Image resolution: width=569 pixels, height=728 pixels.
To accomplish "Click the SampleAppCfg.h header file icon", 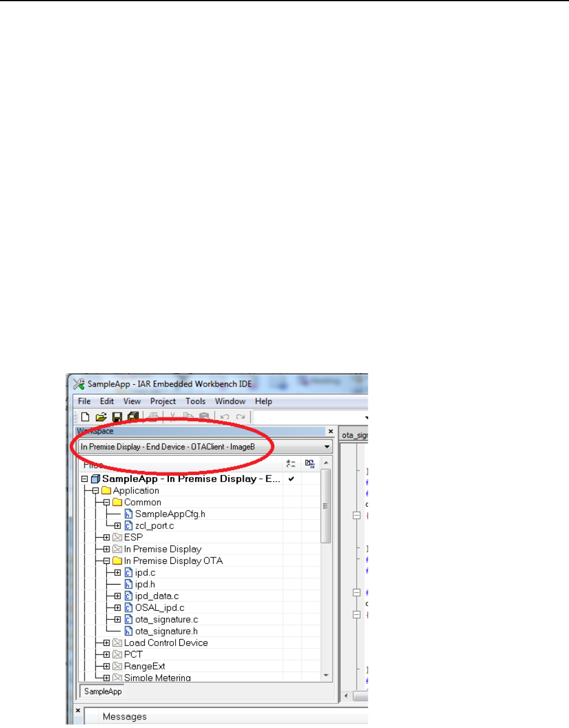I will click(x=129, y=514).
